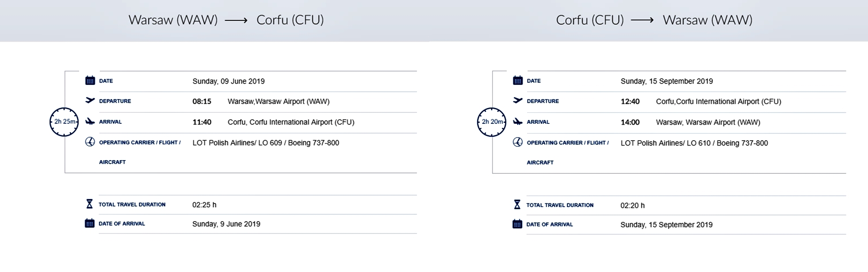This screenshot has height=272, width=868.
Task: Click the calendar icon beside the return flight DATE
Action: 517,80
